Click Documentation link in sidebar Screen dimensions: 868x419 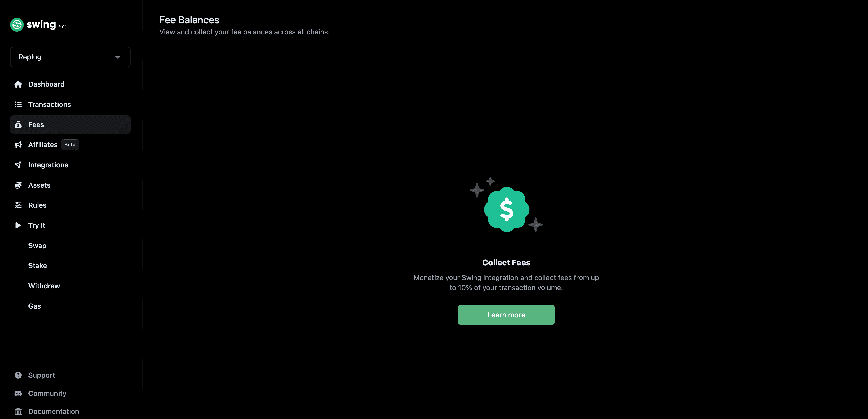point(54,411)
